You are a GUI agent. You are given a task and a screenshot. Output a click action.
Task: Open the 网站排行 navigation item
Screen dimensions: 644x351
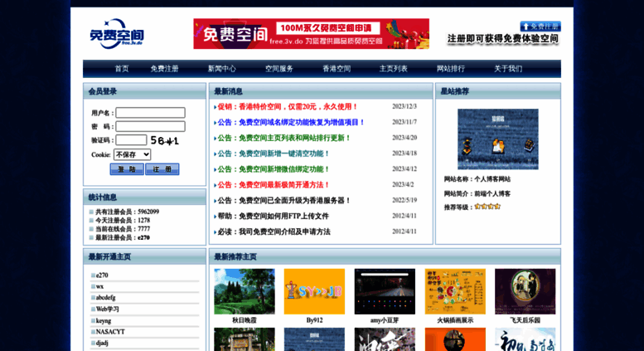[451, 69]
